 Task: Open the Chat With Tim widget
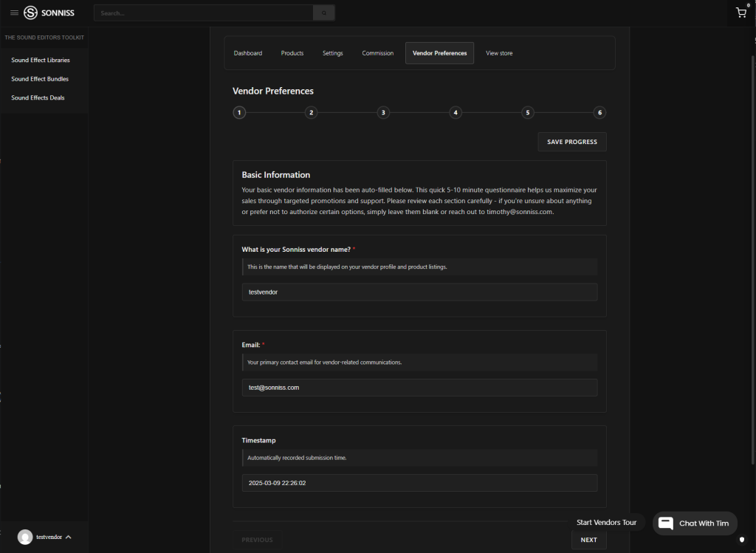695,523
